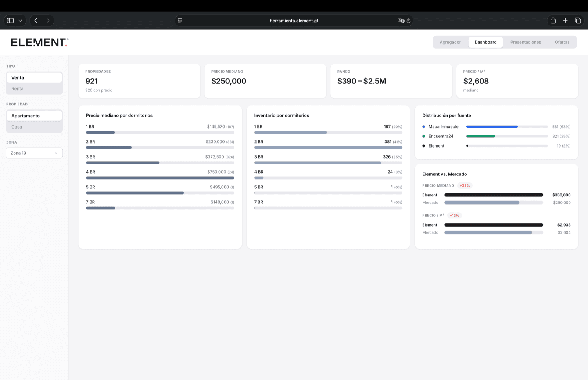
Task: Click the ELEMENT logo
Action: click(39, 42)
